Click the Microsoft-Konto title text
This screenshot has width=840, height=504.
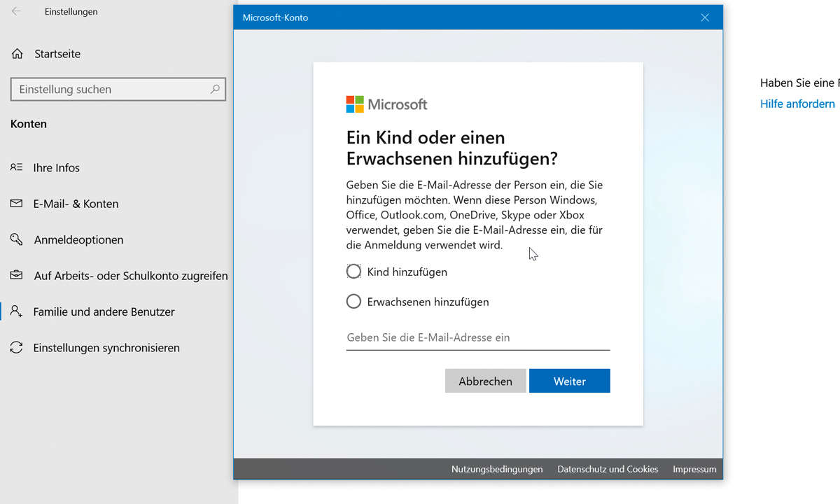point(275,17)
